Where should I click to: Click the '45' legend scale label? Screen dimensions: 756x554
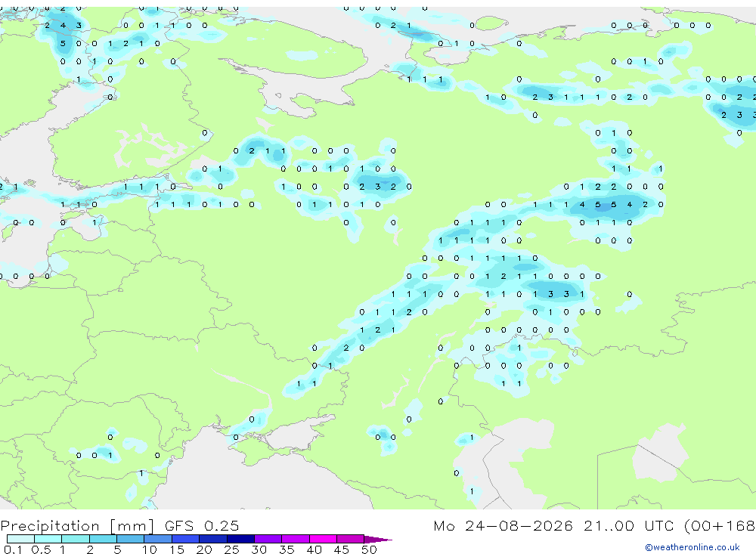pyautogui.click(x=342, y=549)
